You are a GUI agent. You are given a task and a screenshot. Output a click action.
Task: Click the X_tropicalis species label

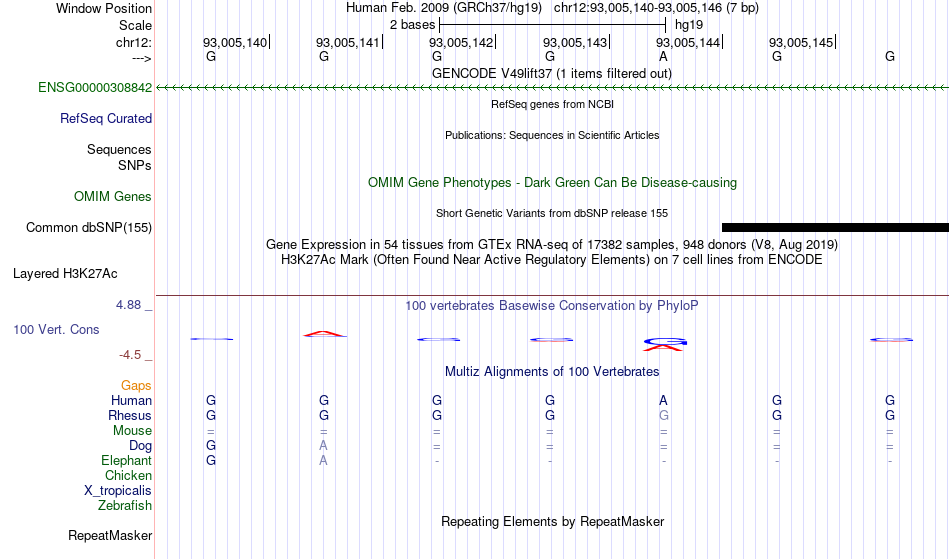(x=118, y=491)
